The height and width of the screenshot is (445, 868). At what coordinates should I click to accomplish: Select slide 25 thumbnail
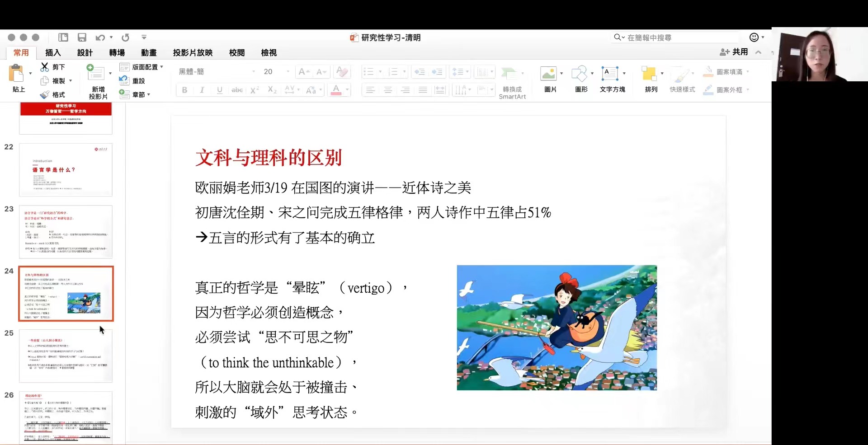[66, 356]
